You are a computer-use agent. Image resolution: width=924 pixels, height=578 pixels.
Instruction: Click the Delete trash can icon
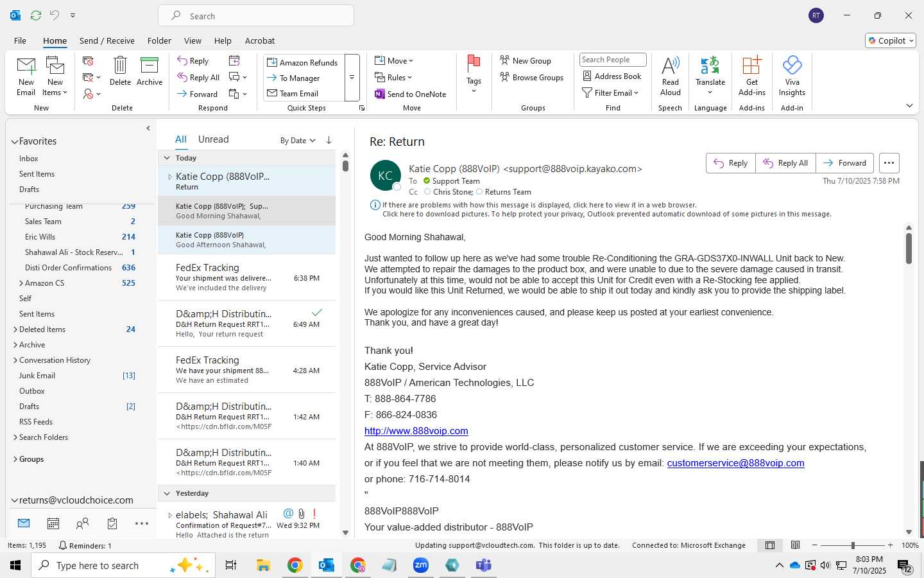120,66
